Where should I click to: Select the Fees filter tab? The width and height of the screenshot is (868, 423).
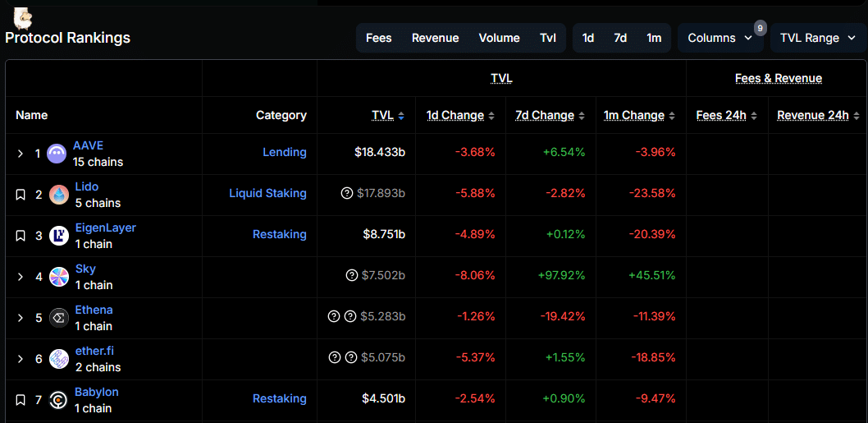click(x=378, y=38)
